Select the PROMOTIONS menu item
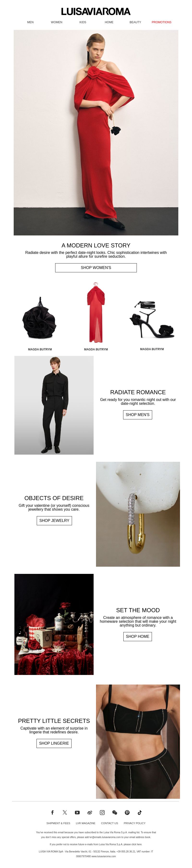This screenshot has width=192, height=868. (x=161, y=22)
